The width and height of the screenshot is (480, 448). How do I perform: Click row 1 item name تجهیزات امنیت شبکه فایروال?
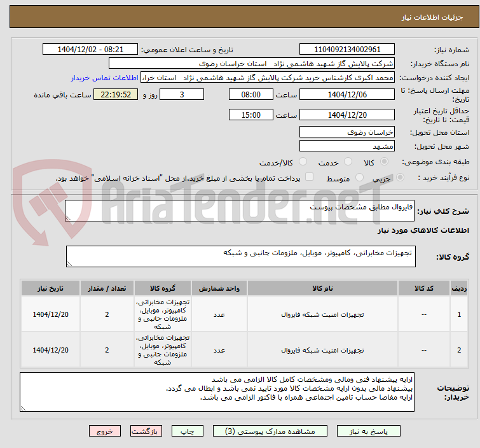coord(322,315)
